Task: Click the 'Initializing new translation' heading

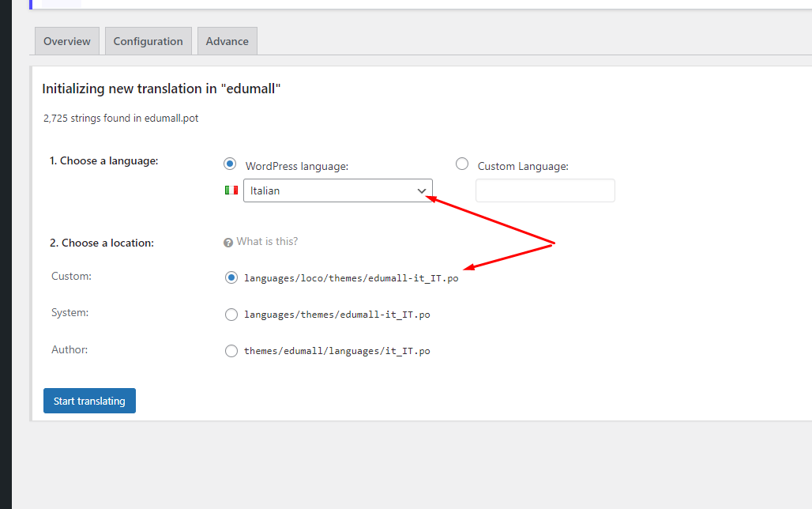Action: coord(161,89)
